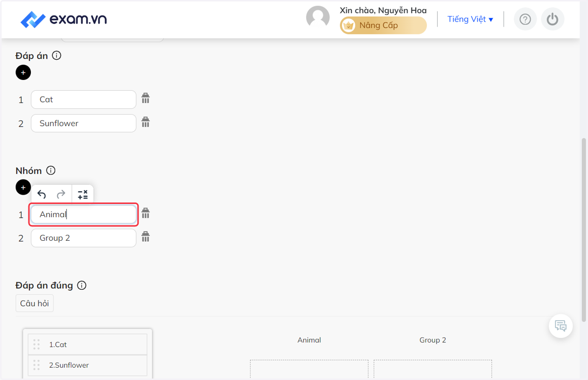Click the Xin chào, Nguyễn Hoa greeting
This screenshot has width=588, height=380.
[383, 10]
